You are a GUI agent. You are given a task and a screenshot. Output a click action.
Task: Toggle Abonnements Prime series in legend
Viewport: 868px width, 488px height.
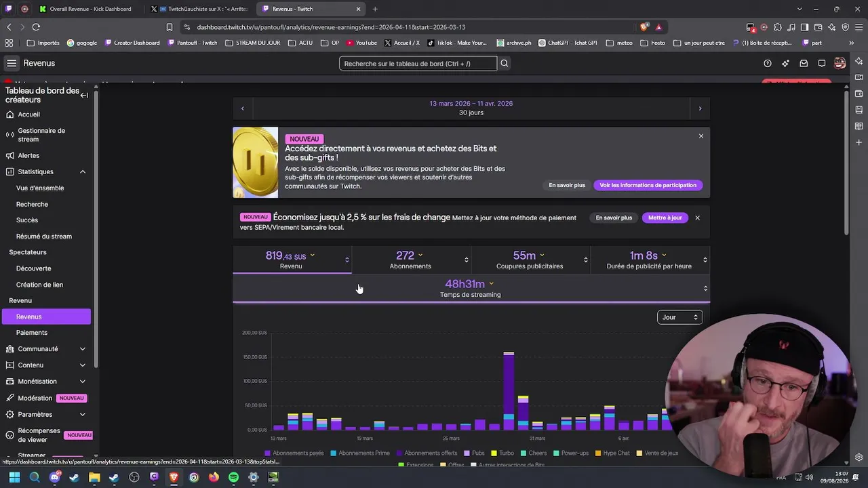pyautogui.click(x=359, y=453)
